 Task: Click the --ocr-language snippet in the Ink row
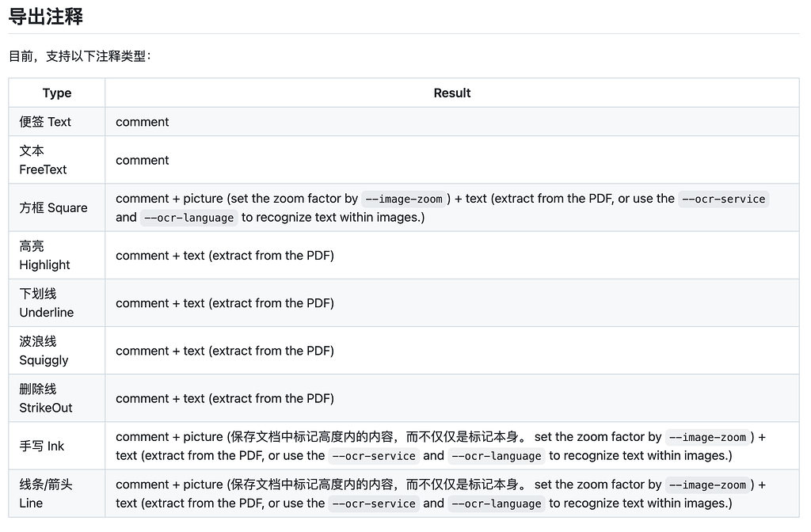[497, 455]
